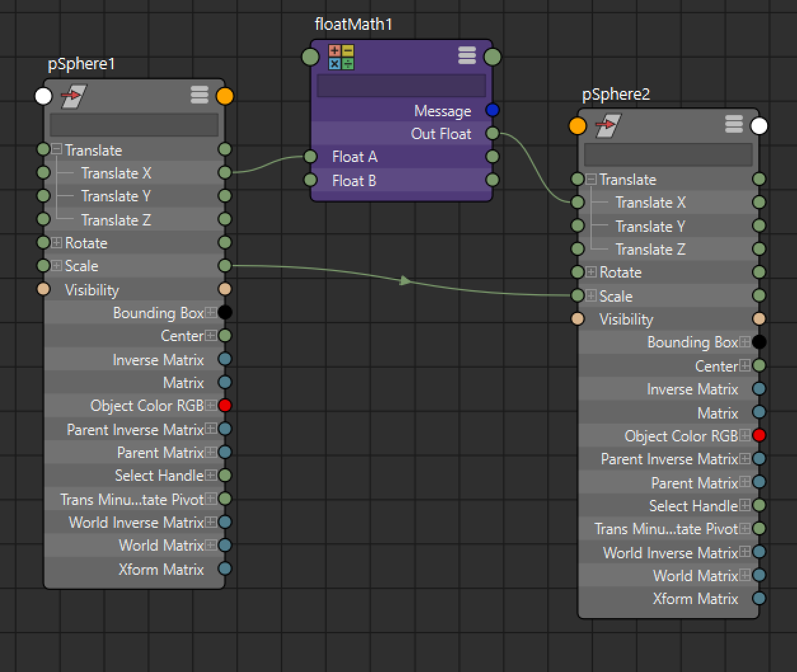Expand pSphere2 World Matrix attribute
This screenshot has height=672, width=797.
(x=745, y=575)
